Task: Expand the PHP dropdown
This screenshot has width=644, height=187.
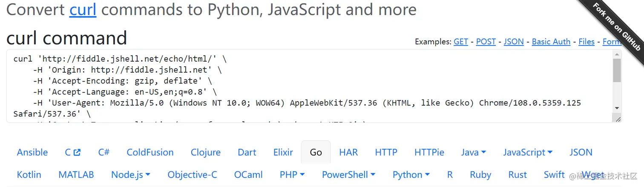Action: 292,175
